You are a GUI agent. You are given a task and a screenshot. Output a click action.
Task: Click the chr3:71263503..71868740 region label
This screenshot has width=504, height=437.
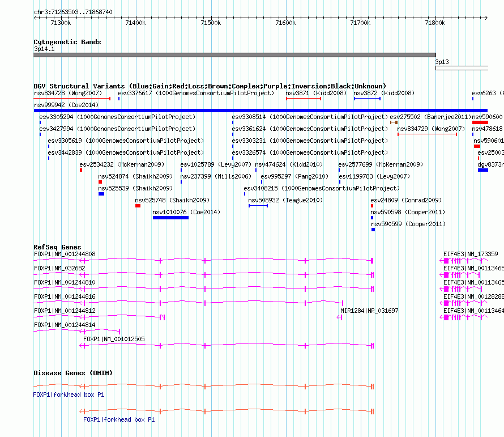click(x=73, y=12)
